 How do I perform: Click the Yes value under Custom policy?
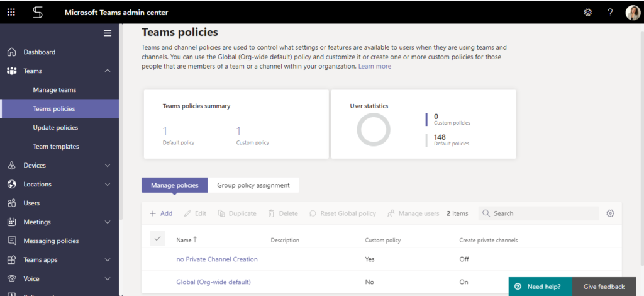tap(370, 259)
